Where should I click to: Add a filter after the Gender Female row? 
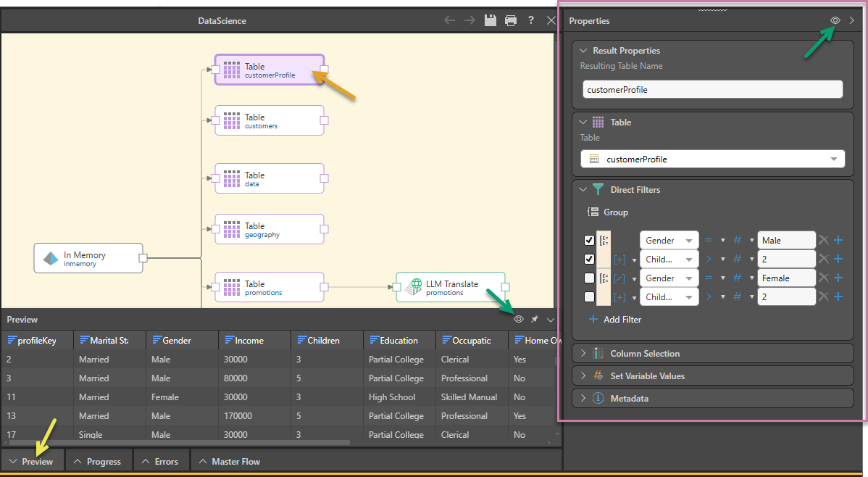click(839, 278)
